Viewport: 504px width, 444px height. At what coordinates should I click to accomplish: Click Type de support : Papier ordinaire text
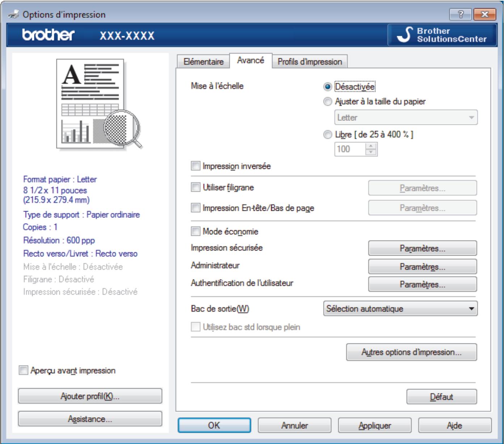pyautogui.click(x=81, y=214)
